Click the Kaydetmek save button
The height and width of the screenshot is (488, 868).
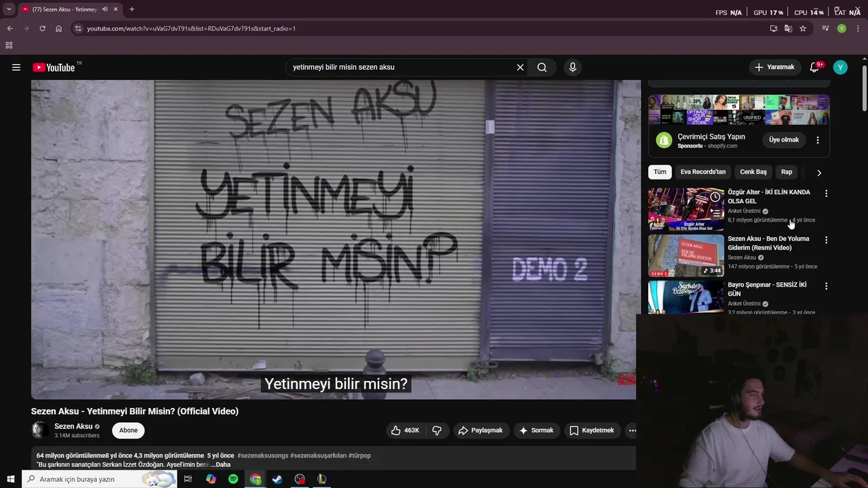[x=592, y=430]
